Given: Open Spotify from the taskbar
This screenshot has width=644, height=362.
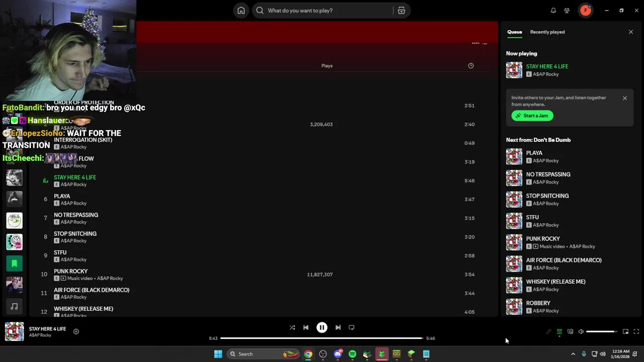Looking at the screenshot, I should 352,354.
